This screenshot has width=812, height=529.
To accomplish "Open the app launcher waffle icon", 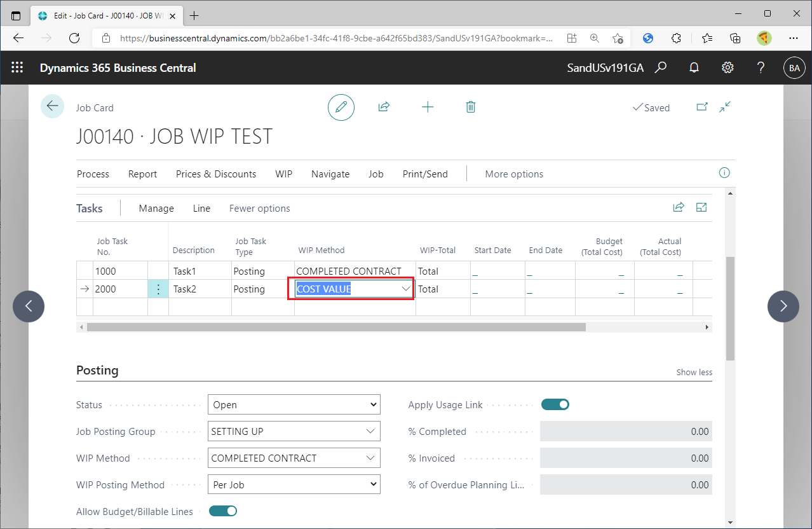I will point(17,68).
